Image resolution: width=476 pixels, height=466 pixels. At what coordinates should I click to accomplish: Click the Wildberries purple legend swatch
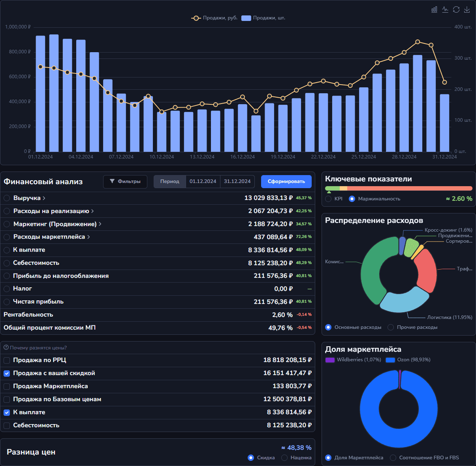click(x=330, y=360)
